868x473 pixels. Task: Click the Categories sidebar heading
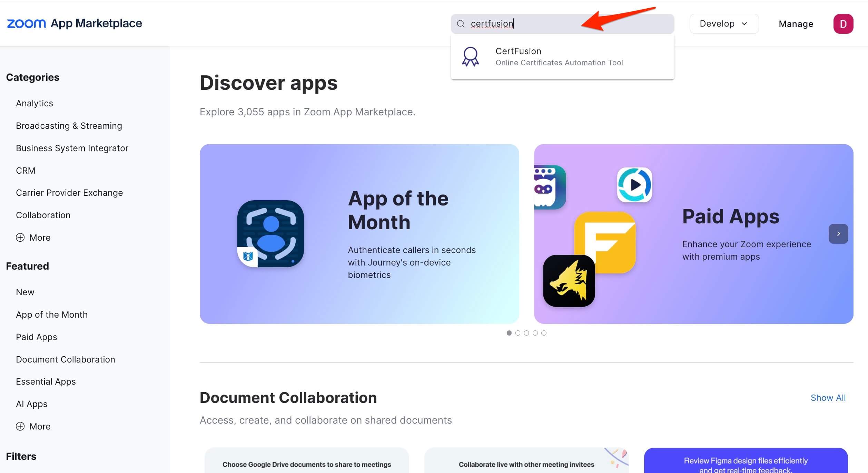pos(33,77)
